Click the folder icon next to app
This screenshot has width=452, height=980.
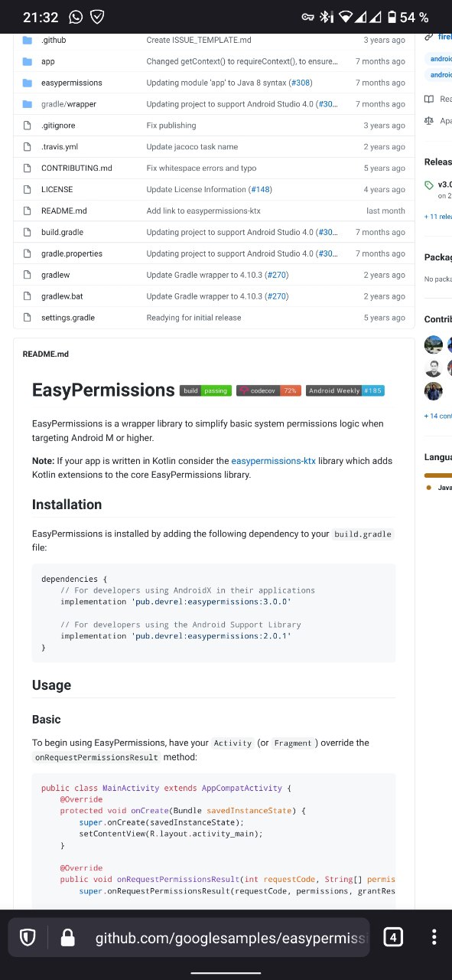pyautogui.click(x=28, y=61)
